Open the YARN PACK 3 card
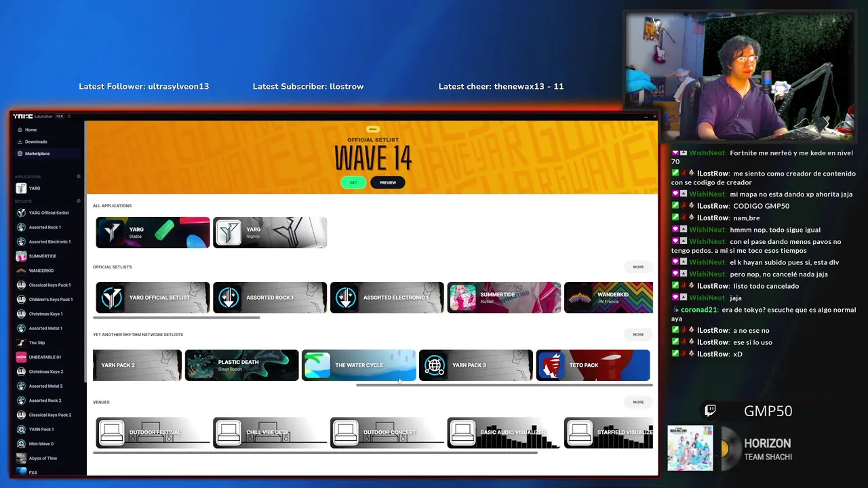Screen dimensions: 868x488 (475, 365)
